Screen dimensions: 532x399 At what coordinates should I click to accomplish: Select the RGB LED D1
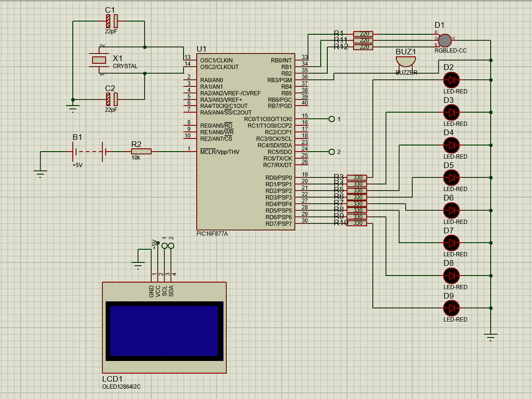click(x=445, y=40)
